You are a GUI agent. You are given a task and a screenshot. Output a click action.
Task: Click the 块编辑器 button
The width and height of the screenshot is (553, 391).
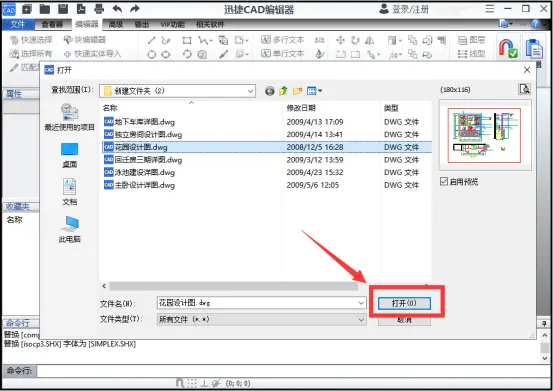[x=85, y=40]
